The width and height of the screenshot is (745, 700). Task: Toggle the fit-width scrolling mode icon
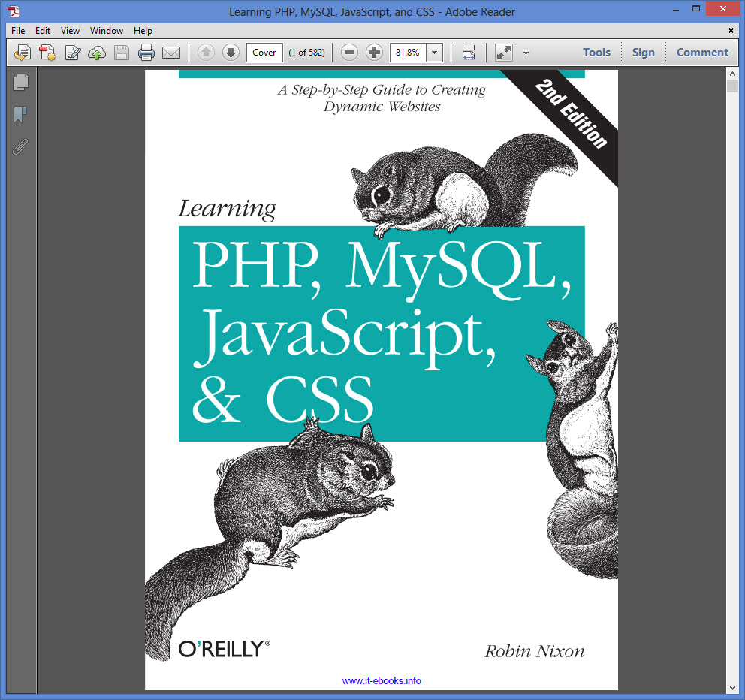(x=468, y=53)
